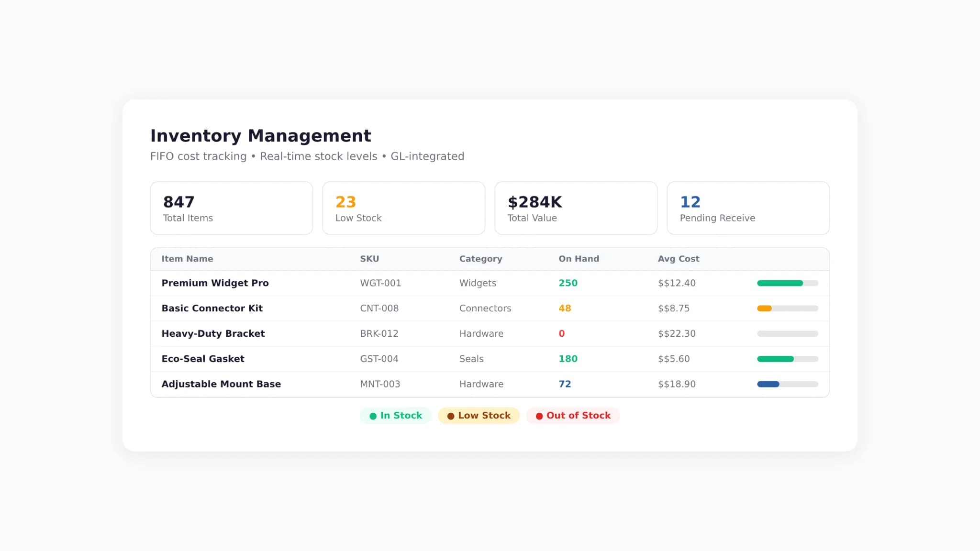
Task: Click the zero on-hand quantity for Heavy-Duty Bracket
Action: [562, 334]
